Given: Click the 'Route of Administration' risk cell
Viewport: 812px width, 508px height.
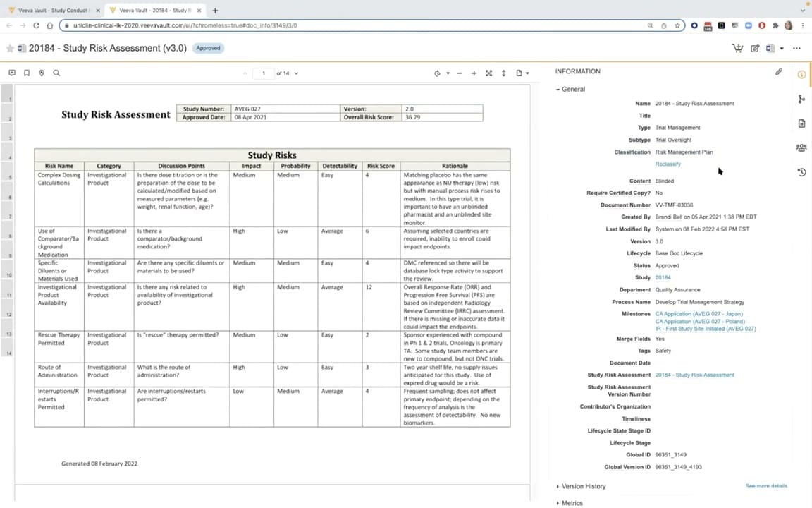Looking at the screenshot, I should [59, 375].
